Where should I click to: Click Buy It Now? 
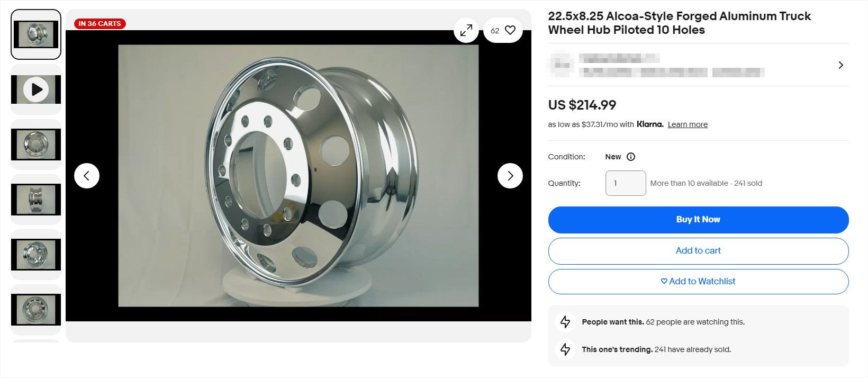tap(698, 219)
